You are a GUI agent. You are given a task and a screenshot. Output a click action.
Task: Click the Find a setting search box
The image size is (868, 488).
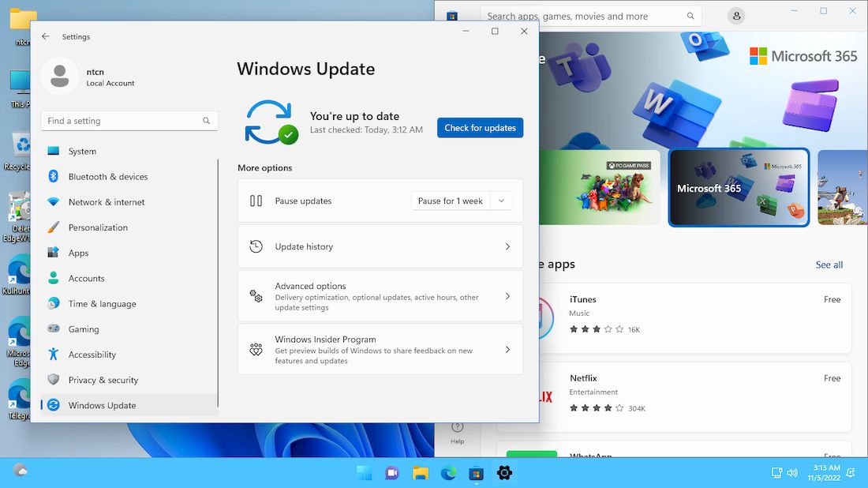129,121
